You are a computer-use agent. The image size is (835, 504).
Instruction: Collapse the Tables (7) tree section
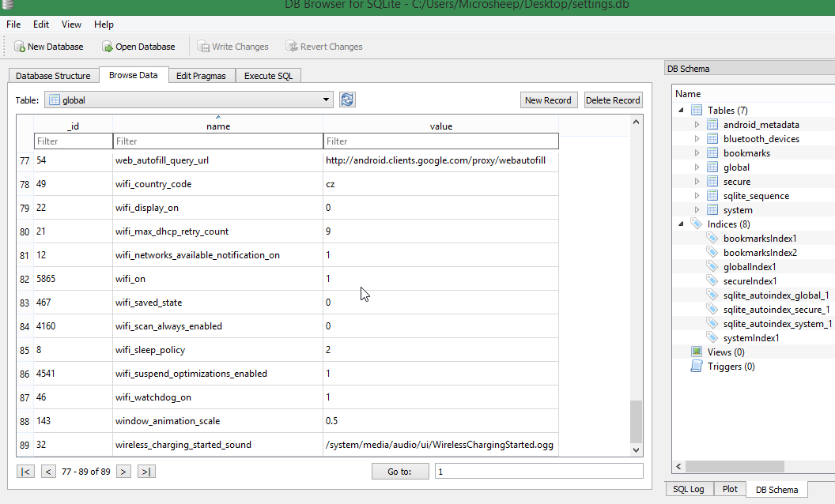[682, 111]
